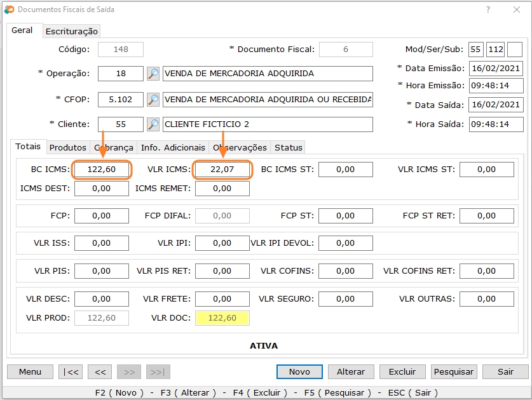Click the VLR SEGURO field
Image resolution: width=532 pixels, height=400 pixels.
coord(346,299)
